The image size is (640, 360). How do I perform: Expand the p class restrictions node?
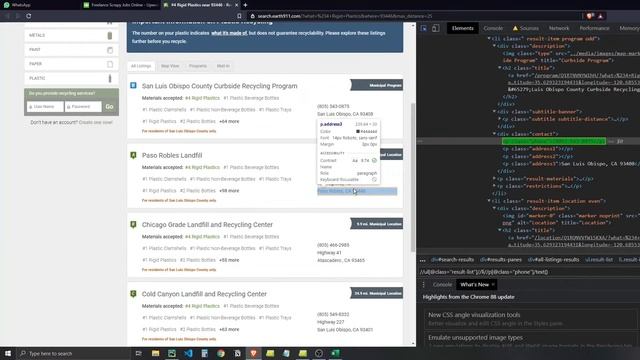click(494, 186)
